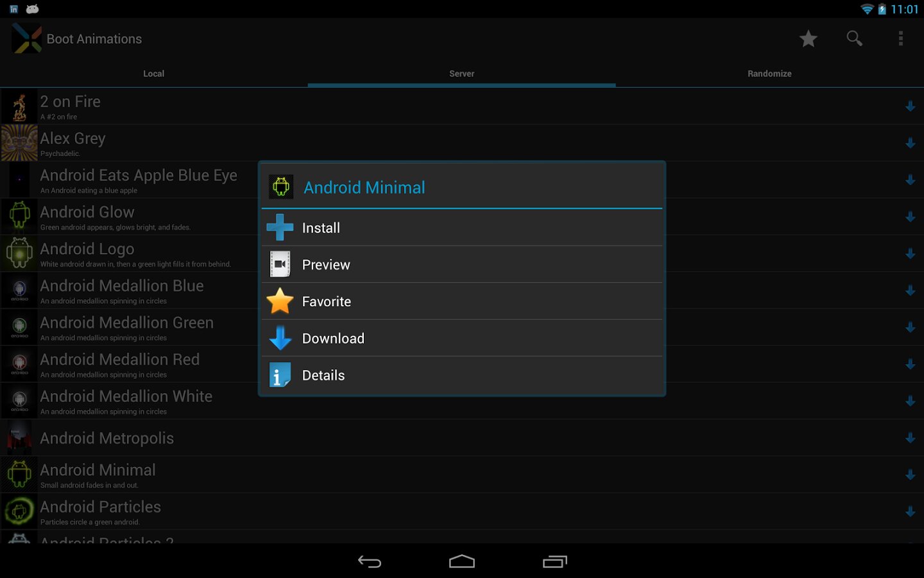This screenshot has height=578, width=924.
Task: Download arrow for Android Medallion Blue
Action: (x=910, y=290)
